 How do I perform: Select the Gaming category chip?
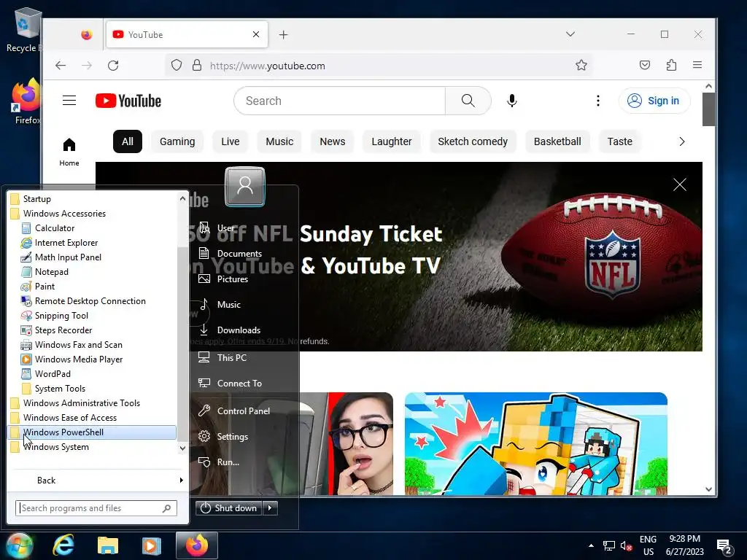coord(177,141)
